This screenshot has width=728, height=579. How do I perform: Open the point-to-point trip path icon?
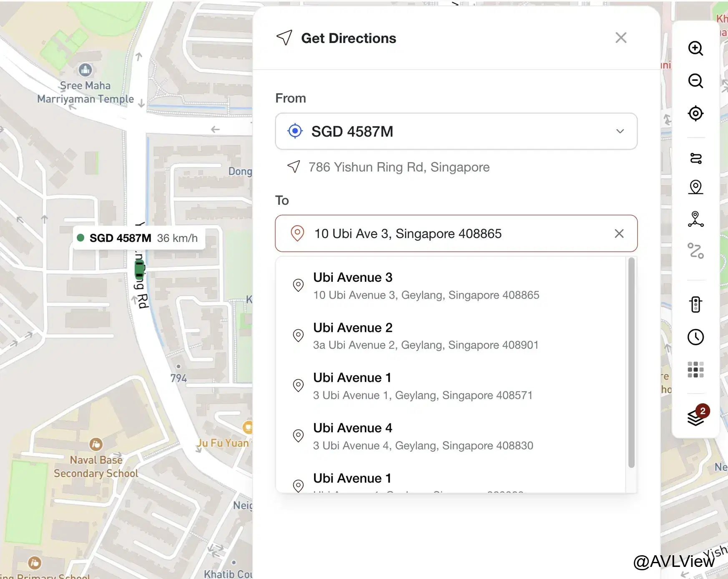click(x=695, y=251)
